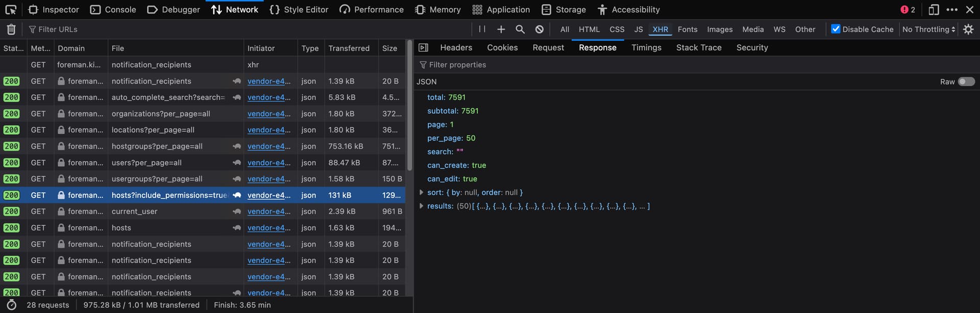The width and height of the screenshot is (980, 313).
Task: Click the responsive design mode icon
Action: click(934, 10)
